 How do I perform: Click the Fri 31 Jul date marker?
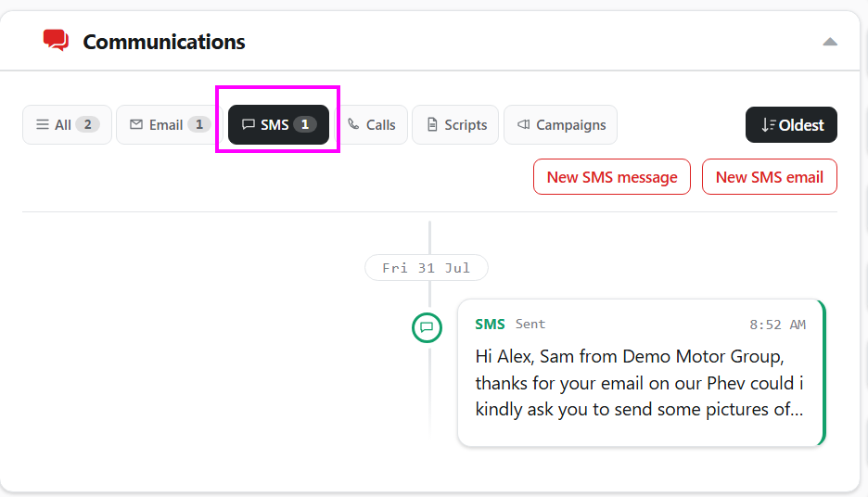click(x=427, y=268)
